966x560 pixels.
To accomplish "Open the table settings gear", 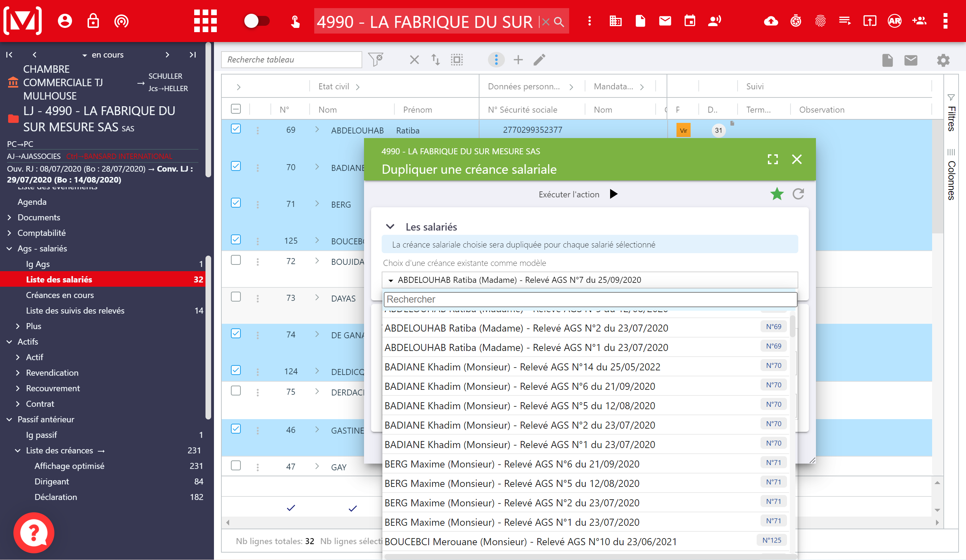I will 943,60.
